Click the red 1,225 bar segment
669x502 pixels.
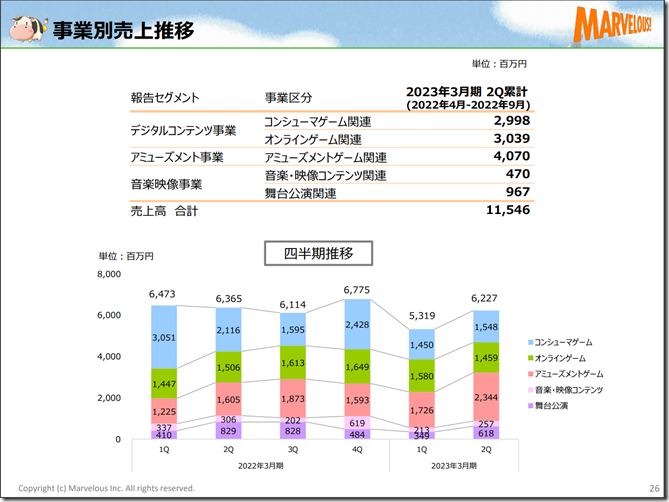[164, 411]
